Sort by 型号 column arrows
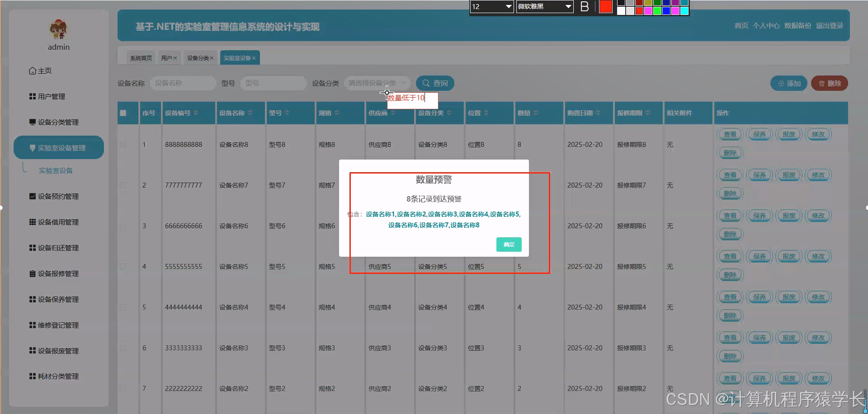Image resolution: width=868 pixels, height=414 pixels. click(x=287, y=113)
